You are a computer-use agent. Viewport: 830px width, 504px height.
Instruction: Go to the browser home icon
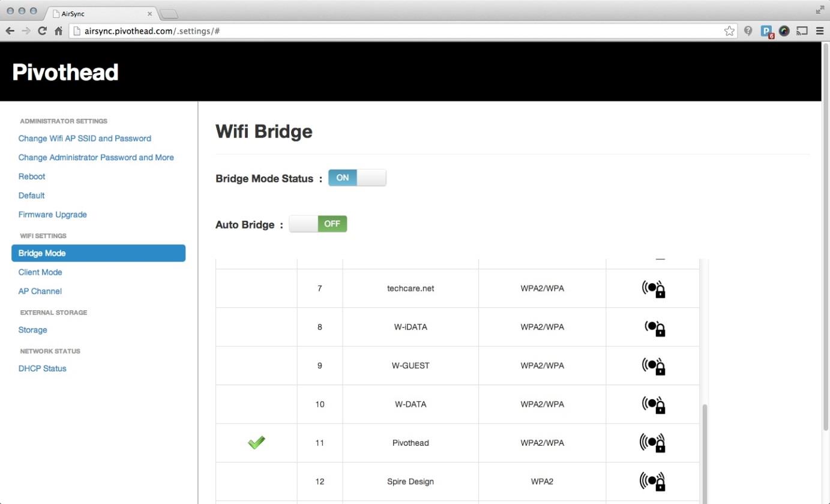click(x=58, y=31)
